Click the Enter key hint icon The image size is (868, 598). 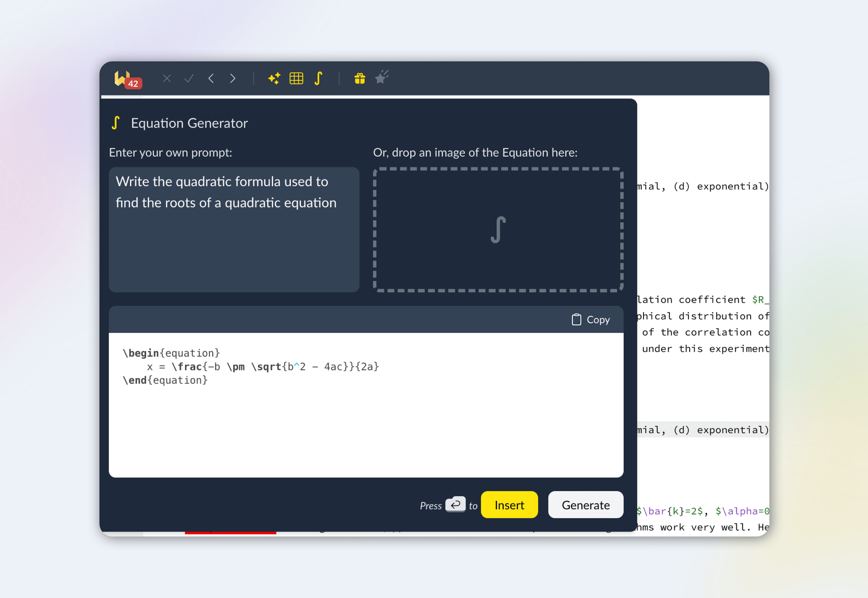[455, 504]
